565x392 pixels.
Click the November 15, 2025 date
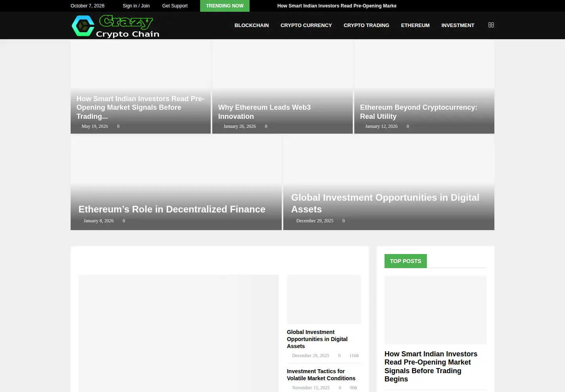[311, 388]
